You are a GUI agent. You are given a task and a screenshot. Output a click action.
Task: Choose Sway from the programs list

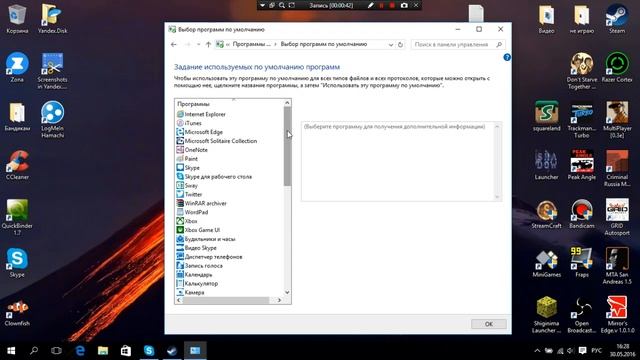pos(187,186)
